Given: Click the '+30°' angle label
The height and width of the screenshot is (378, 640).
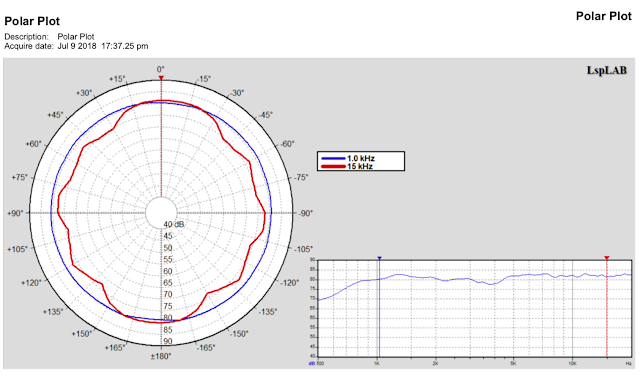Looking at the screenshot, I should pyautogui.click(x=84, y=93).
